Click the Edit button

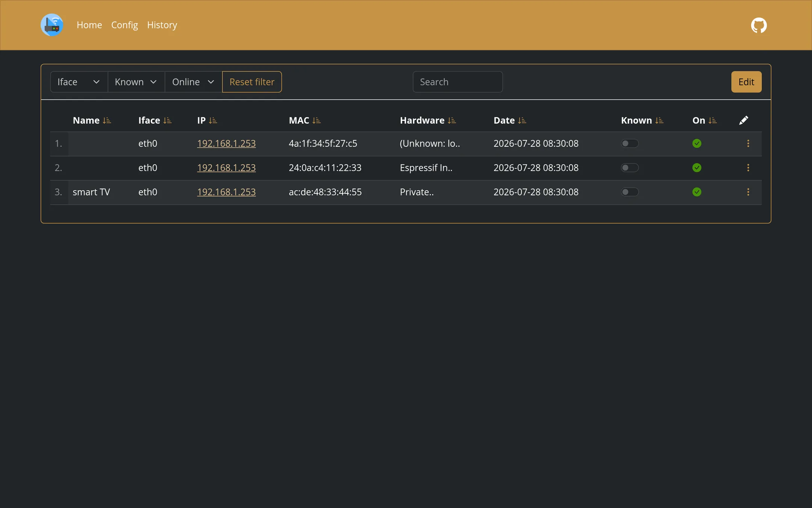click(746, 82)
